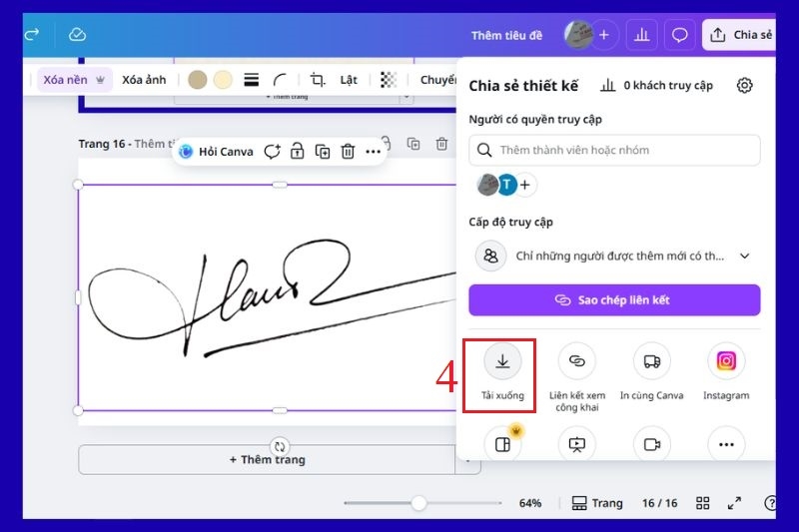
Task: Click the zoom slider handle
Action: click(418, 503)
